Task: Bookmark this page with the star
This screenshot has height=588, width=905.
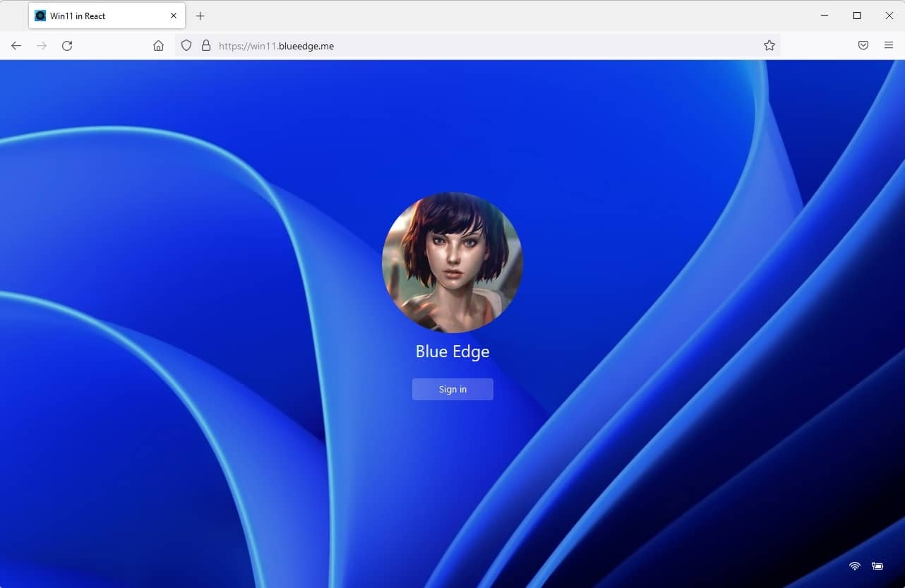Action: pyautogui.click(x=768, y=45)
